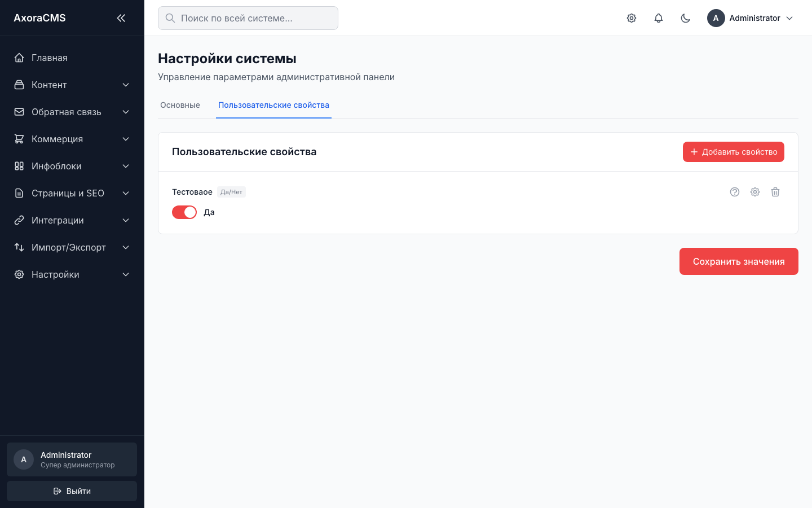Click the Интеграции link icon
Image resolution: width=812 pixels, height=508 pixels.
point(19,220)
